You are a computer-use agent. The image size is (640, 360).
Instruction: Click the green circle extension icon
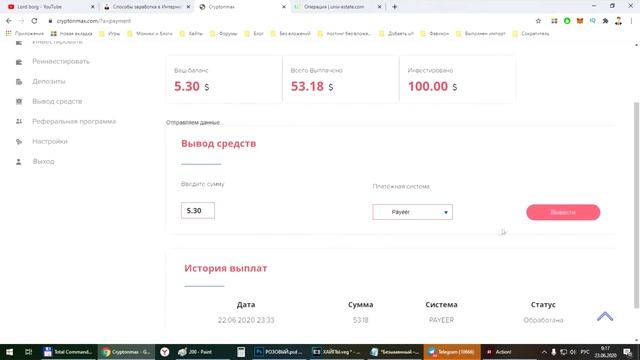(567, 21)
